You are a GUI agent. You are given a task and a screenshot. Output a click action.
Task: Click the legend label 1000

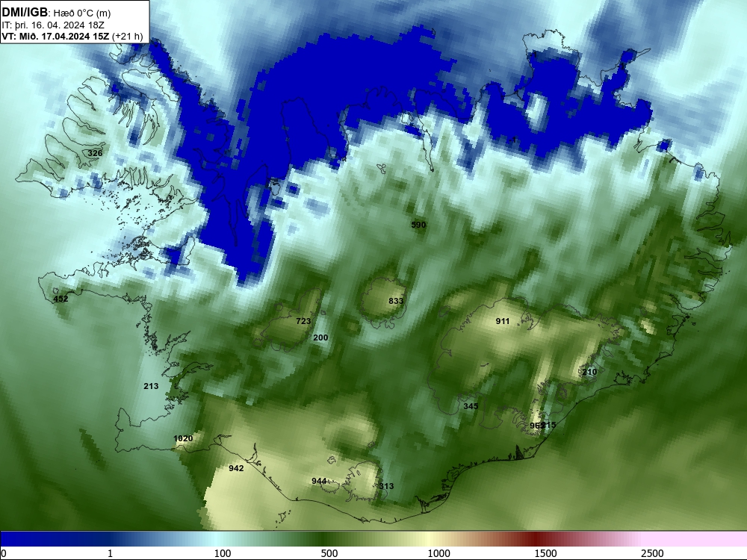(438, 553)
